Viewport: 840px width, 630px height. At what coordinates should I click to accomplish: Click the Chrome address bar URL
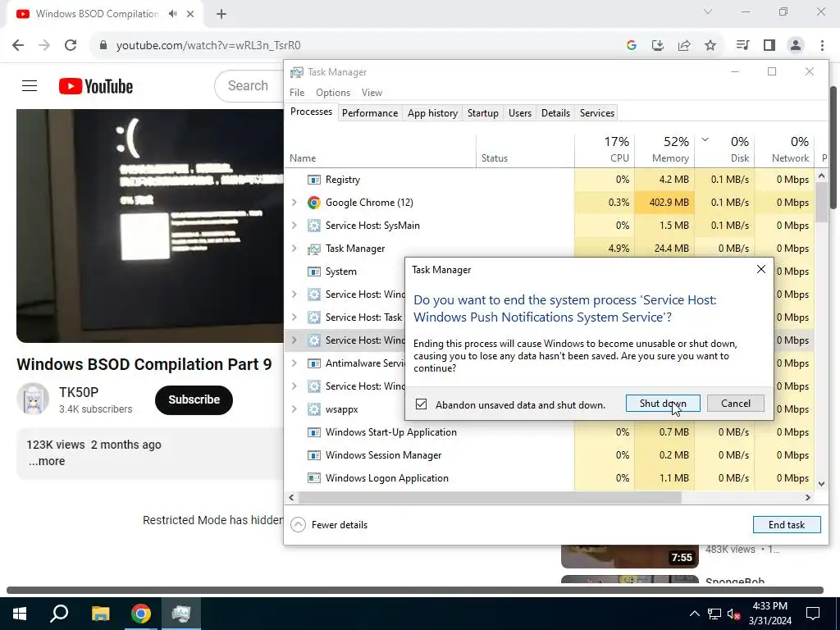pos(208,46)
